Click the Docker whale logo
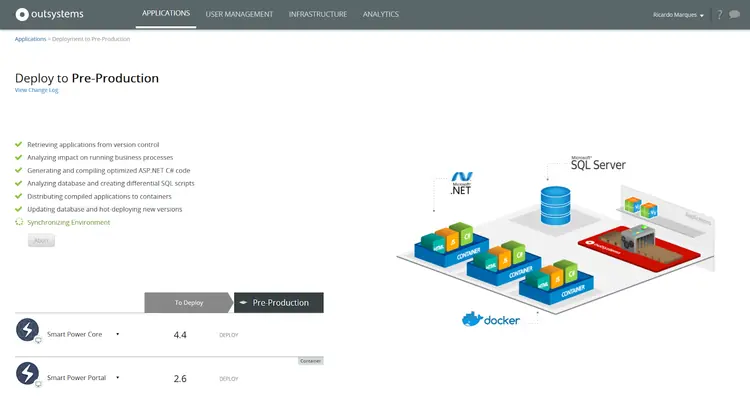750x396 pixels. [472, 319]
